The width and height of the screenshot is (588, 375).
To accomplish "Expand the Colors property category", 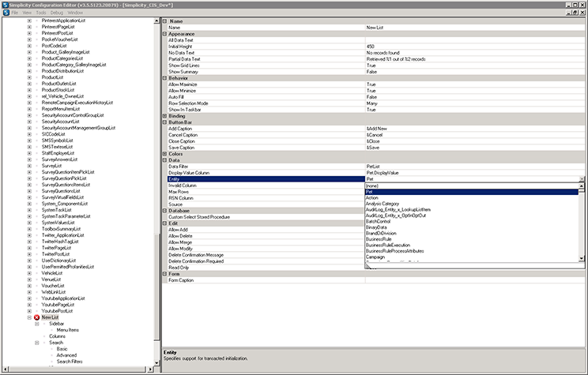I will [164, 154].
